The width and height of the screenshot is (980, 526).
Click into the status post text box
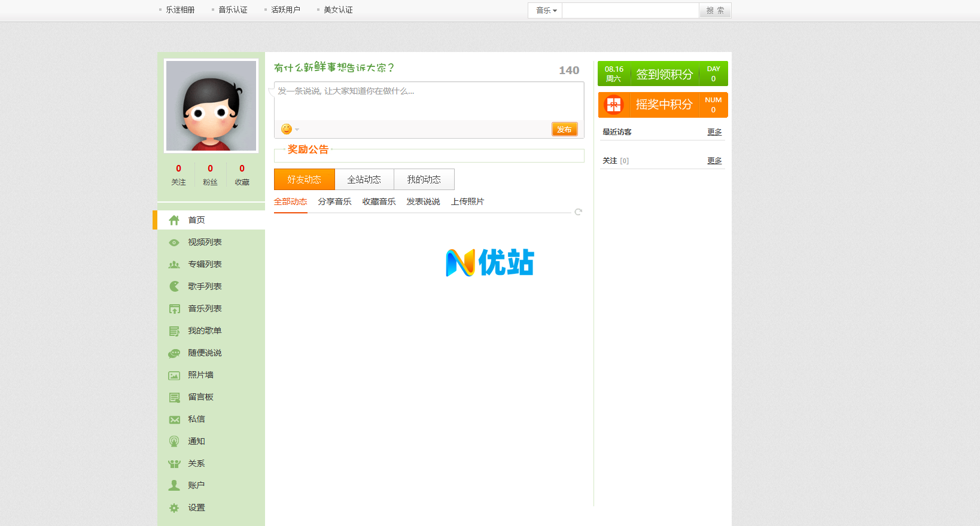[x=428, y=102]
